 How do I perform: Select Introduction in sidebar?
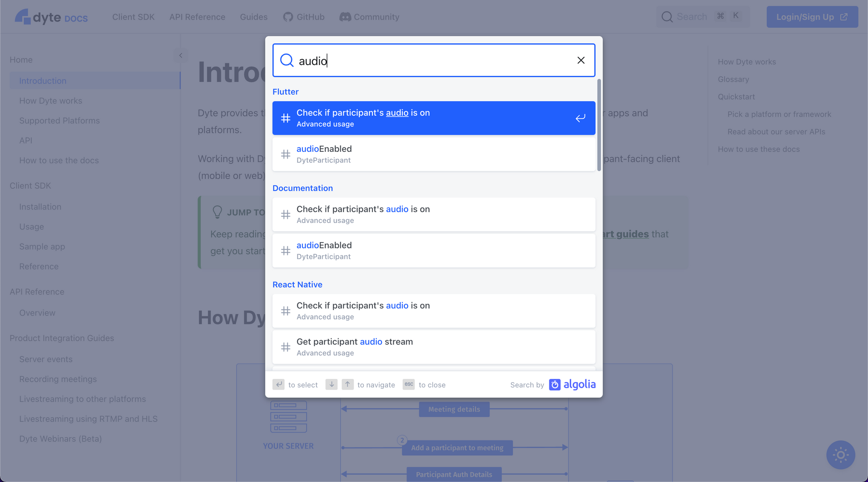(x=95, y=81)
